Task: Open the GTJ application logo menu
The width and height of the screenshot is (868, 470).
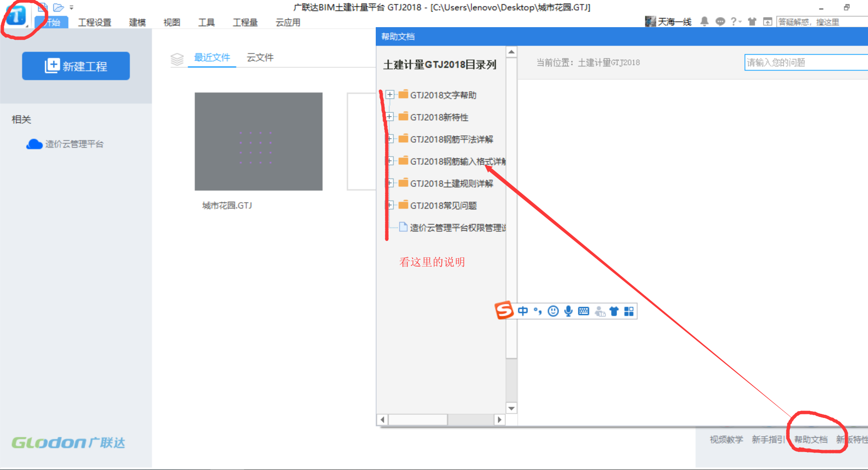Action: (16, 16)
